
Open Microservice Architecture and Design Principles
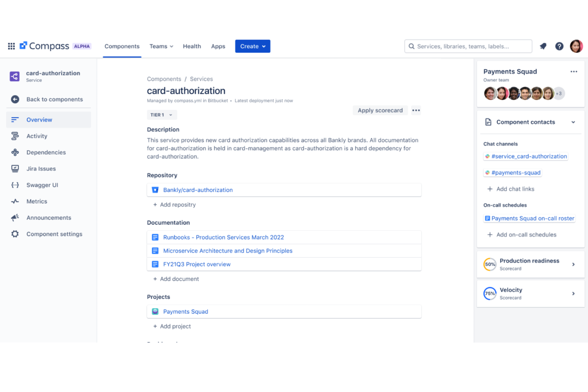pos(228,251)
